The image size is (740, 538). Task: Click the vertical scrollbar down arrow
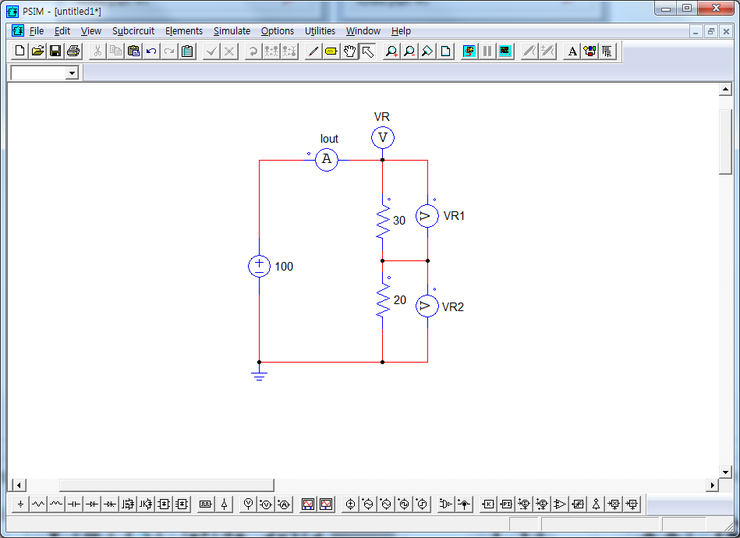[x=726, y=470]
